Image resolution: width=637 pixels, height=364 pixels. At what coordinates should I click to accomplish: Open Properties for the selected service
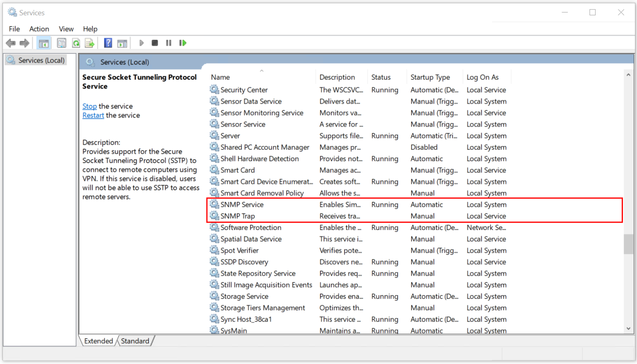pos(61,43)
